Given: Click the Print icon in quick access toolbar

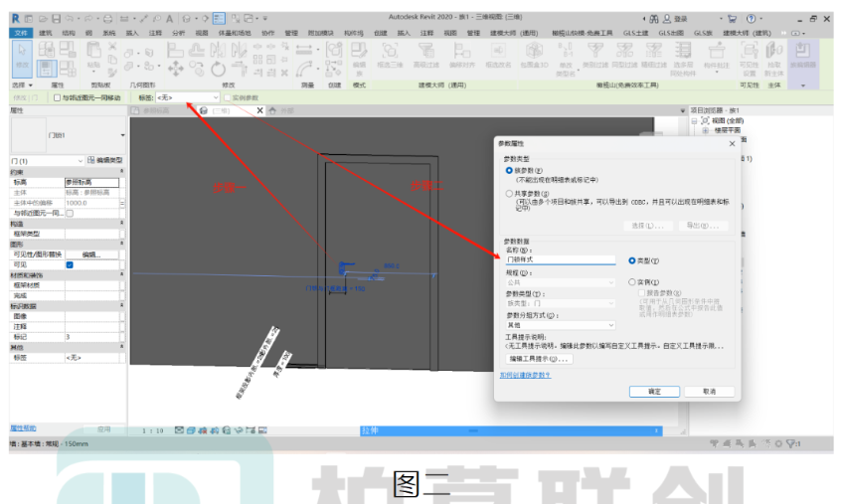Looking at the screenshot, I should tap(107, 19).
